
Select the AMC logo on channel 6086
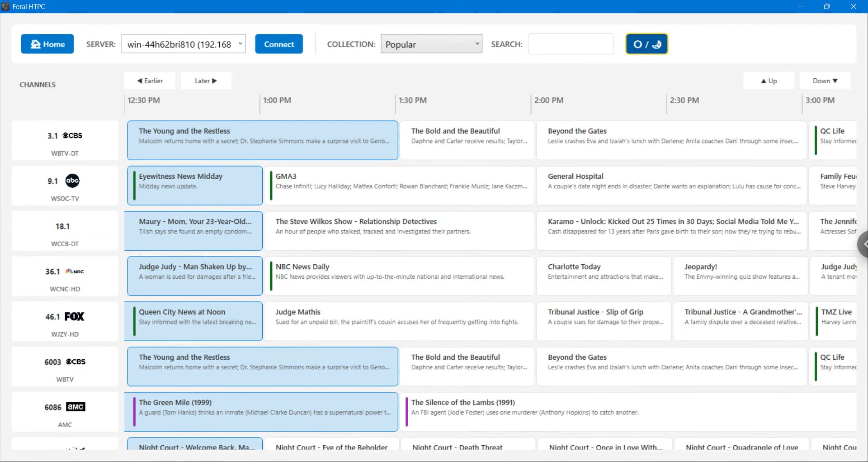[75, 407]
